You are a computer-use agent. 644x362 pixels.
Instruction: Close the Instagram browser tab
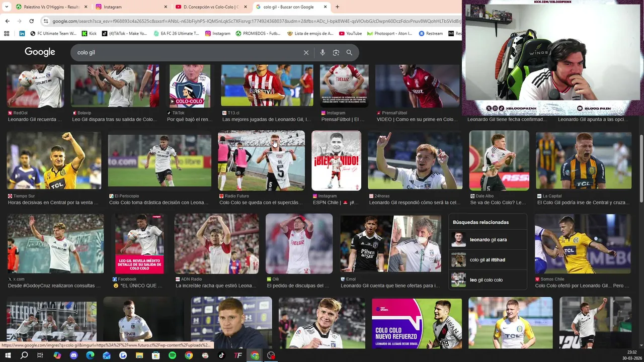166,7
